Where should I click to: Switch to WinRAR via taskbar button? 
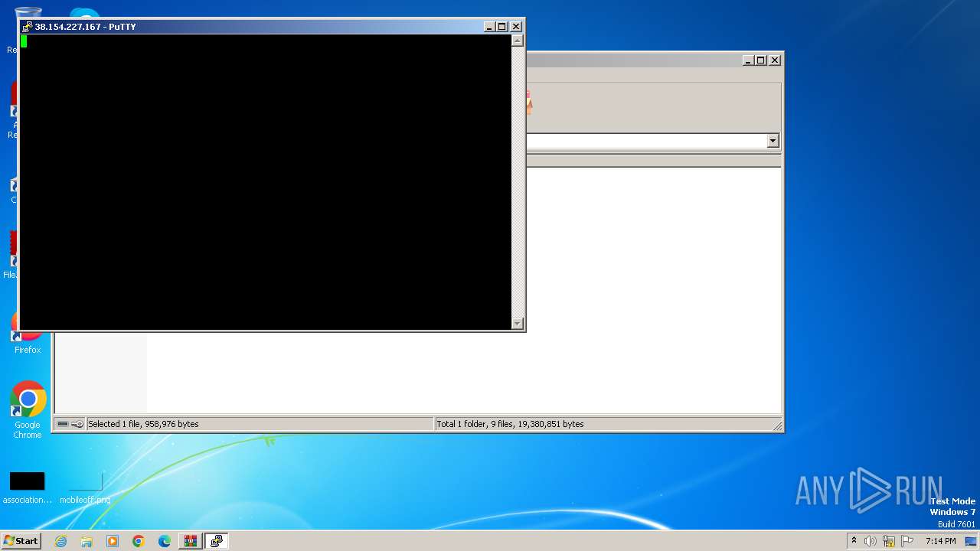190,541
